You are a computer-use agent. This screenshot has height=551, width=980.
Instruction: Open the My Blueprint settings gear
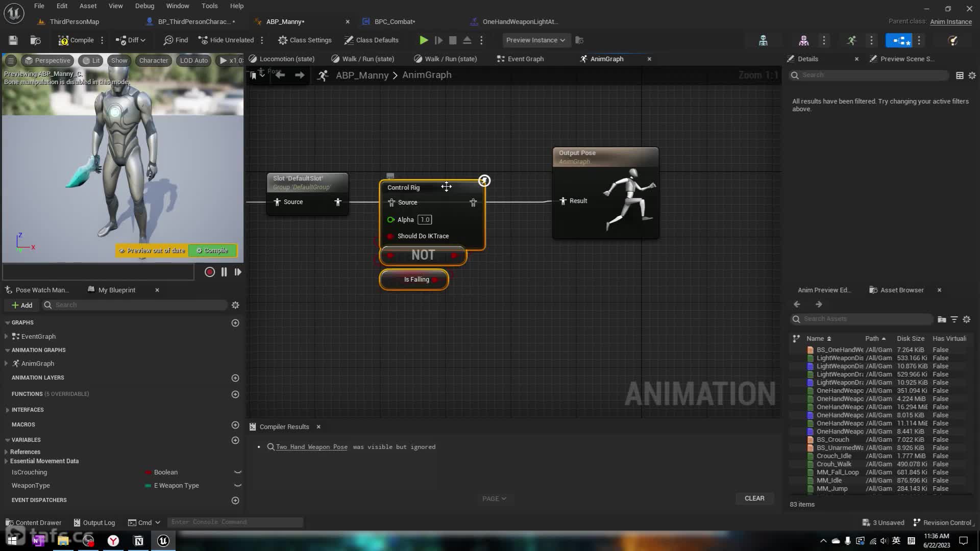[235, 305]
